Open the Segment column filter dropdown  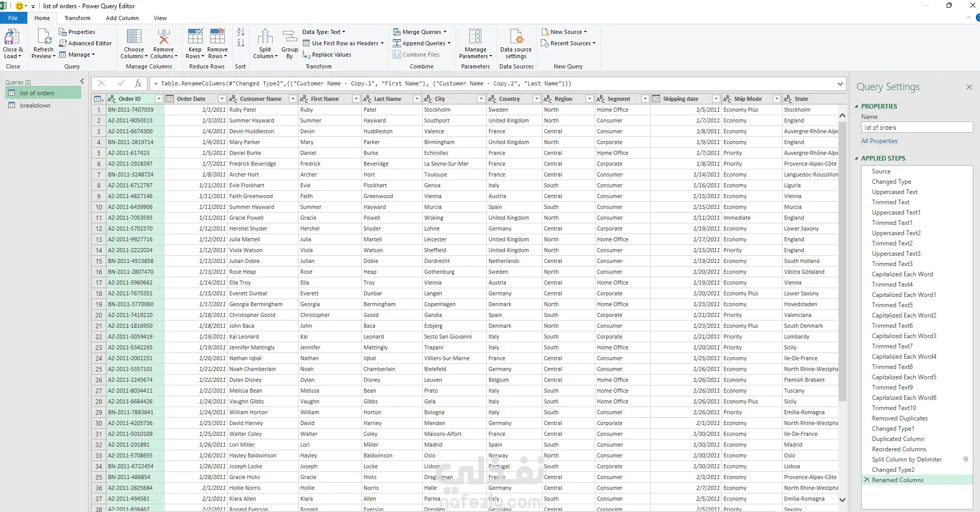[645, 99]
